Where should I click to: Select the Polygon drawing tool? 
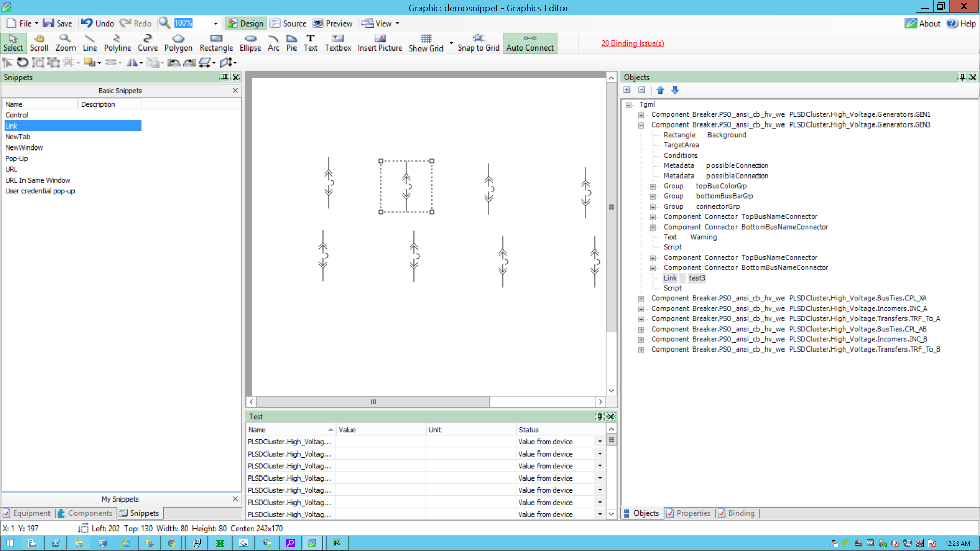click(x=178, y=43)
